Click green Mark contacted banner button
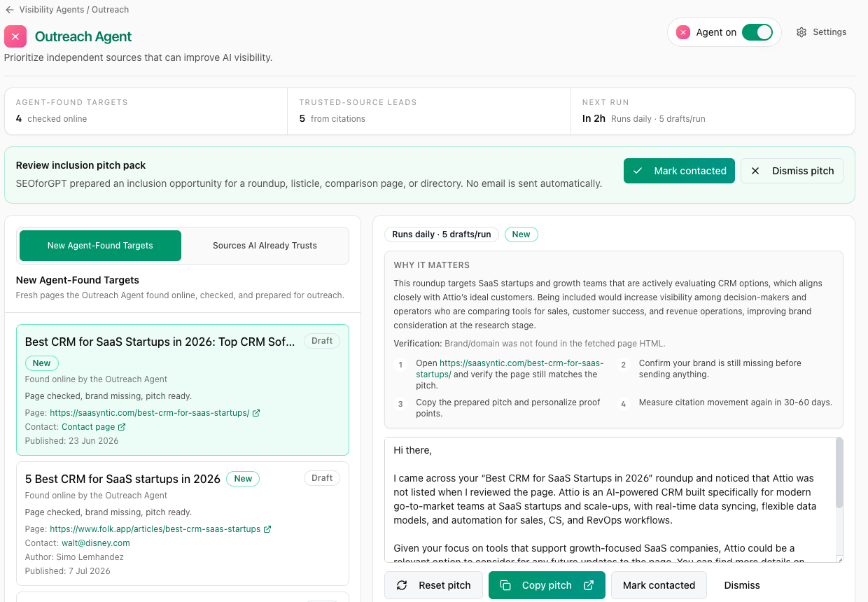Viewport: 868px width, 602px height. pos(679,171)
